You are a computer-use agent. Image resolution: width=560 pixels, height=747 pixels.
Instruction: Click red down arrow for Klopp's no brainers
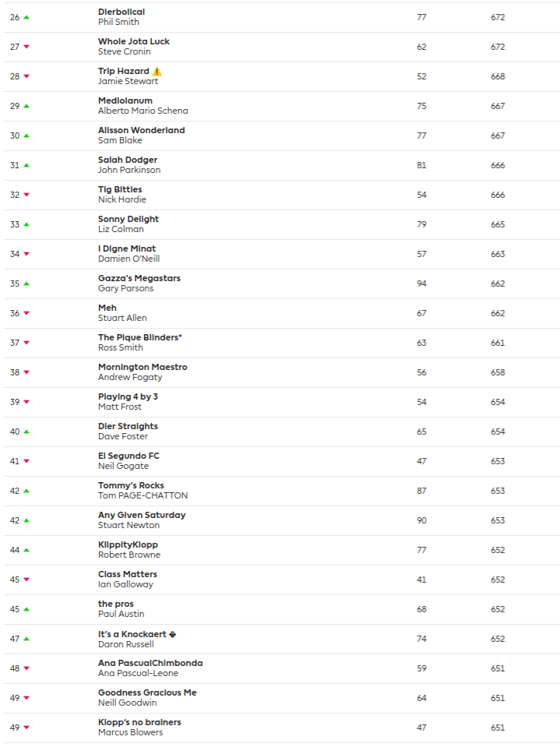(26, 728)
